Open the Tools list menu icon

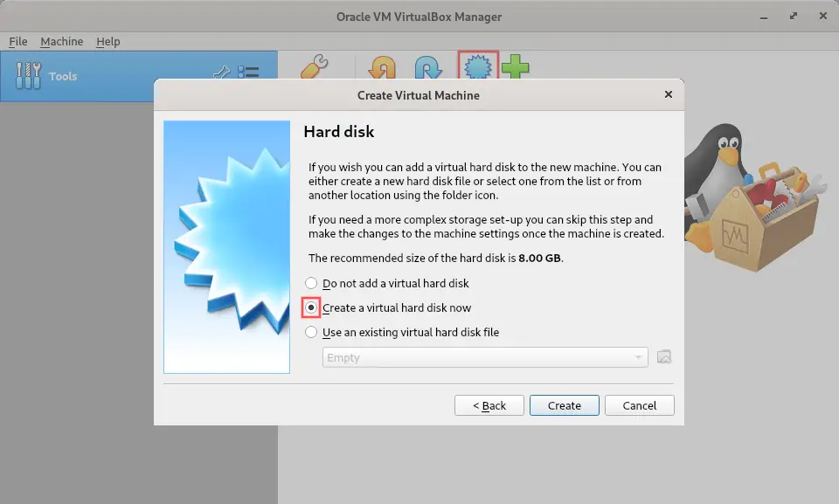[248, 72]
